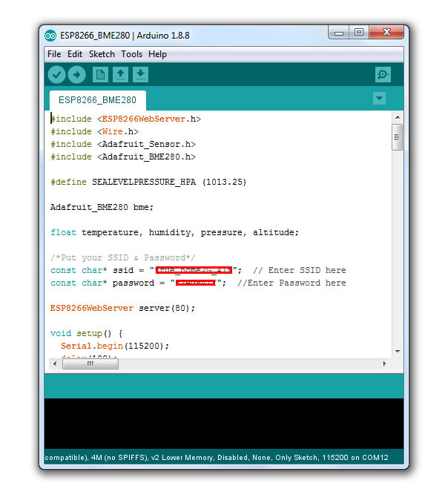Click the 'ESP8266WebServer server(80);' line

122,309
